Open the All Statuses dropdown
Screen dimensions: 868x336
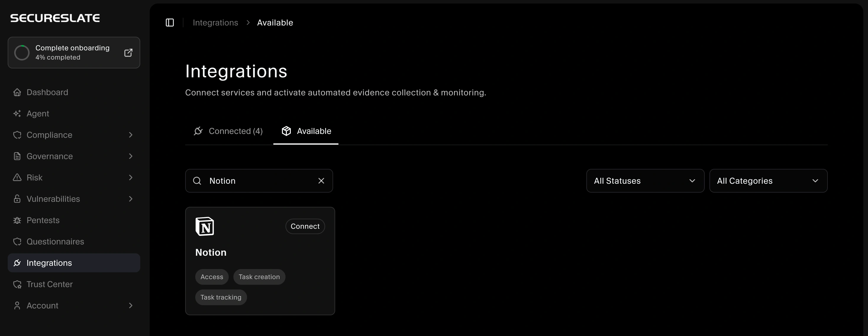pos(645,181)
